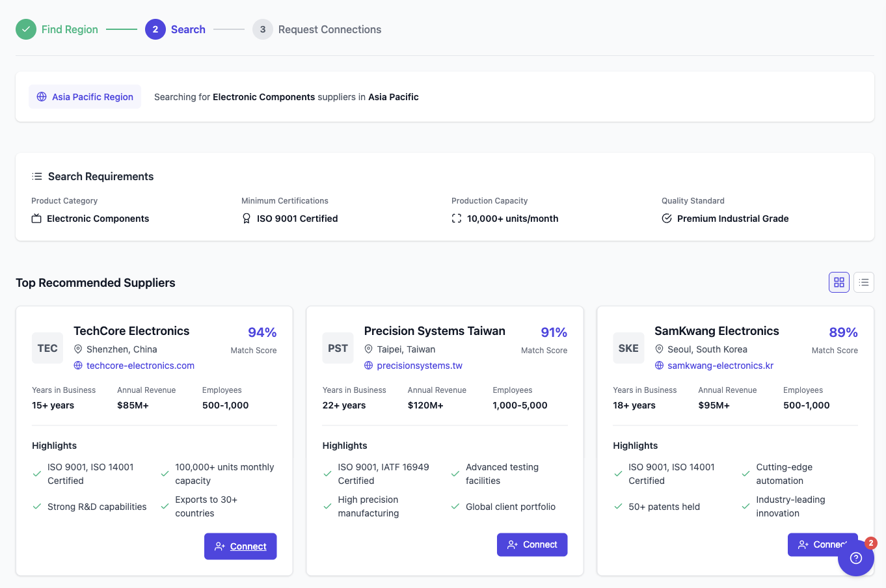The image size is (886, 588).
Task: Click the red notification badge showing 2
Action: (x=870, y=542)
